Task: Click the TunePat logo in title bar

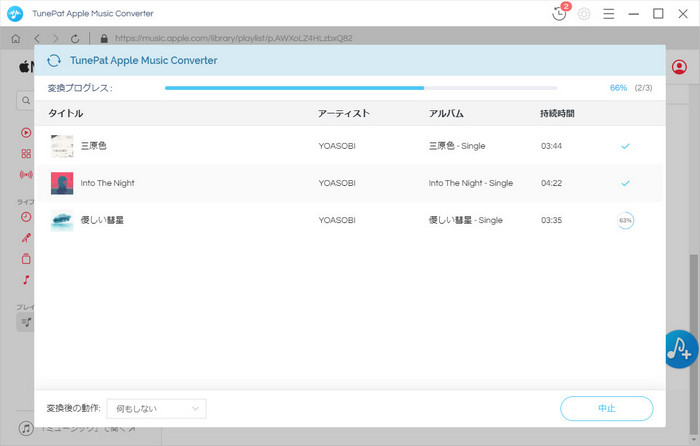Action: tap(15, 13)
